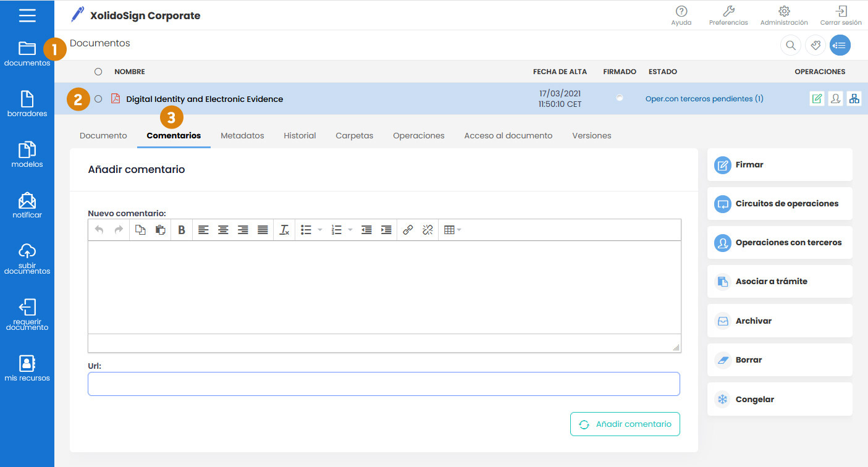Click the table icon in editor toolbar
Screen dimensions: 868x467
(x=449, y=230)
